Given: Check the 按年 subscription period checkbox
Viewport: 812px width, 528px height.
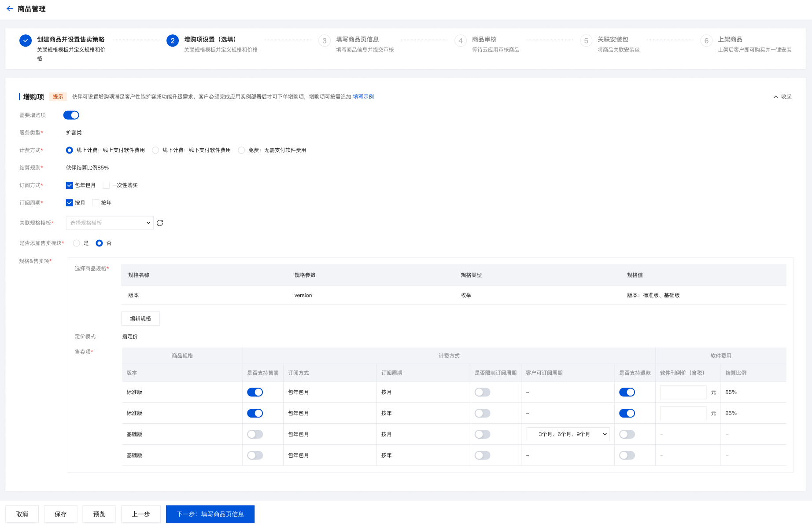Looking at the screenshot, I should (96, 203).
